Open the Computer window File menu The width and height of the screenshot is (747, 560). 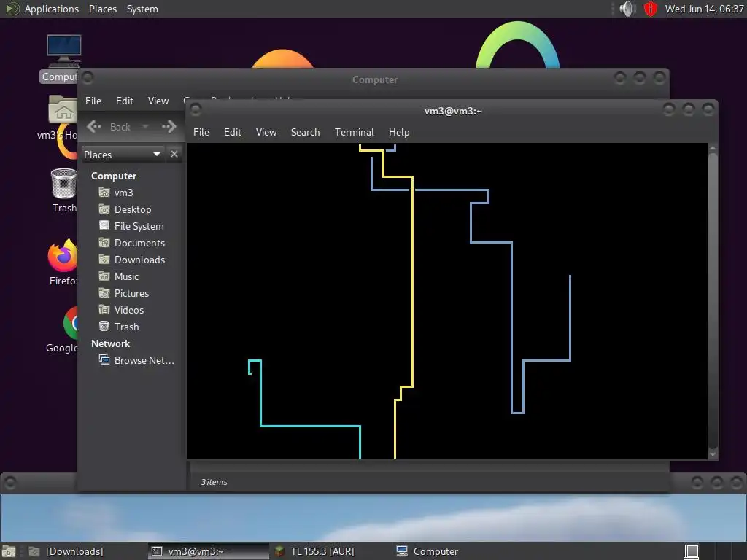pyautogui.click(x=93, y=101)
